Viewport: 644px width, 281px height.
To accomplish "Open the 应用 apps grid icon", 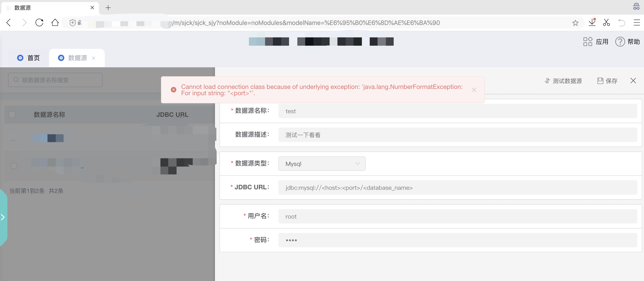I will pyautogui.click(x=588, y=42).
